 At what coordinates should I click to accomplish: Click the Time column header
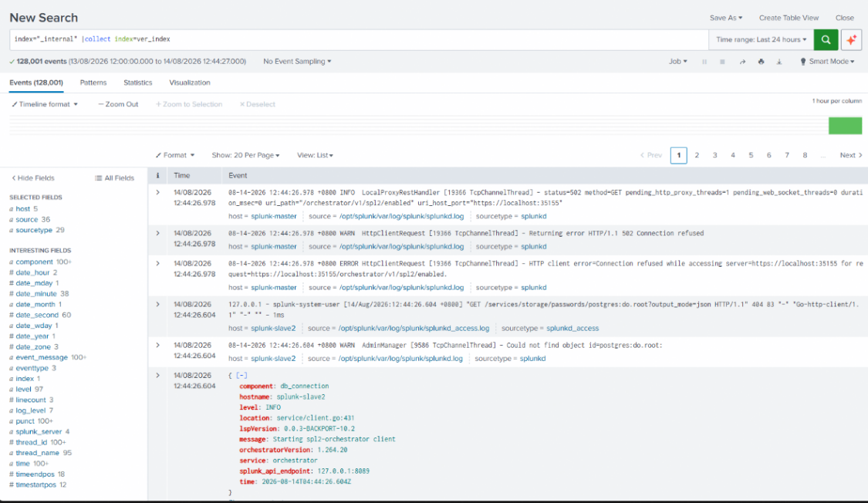[181, 175]
